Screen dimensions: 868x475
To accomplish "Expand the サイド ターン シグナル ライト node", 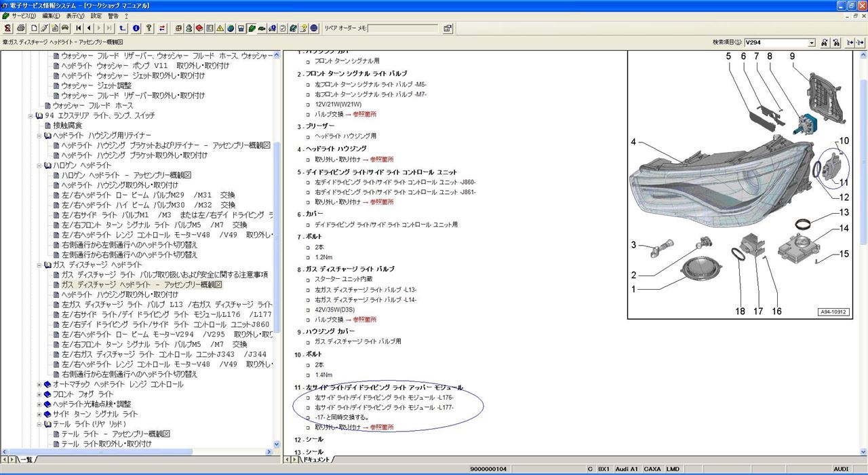I will click(39, 414).
